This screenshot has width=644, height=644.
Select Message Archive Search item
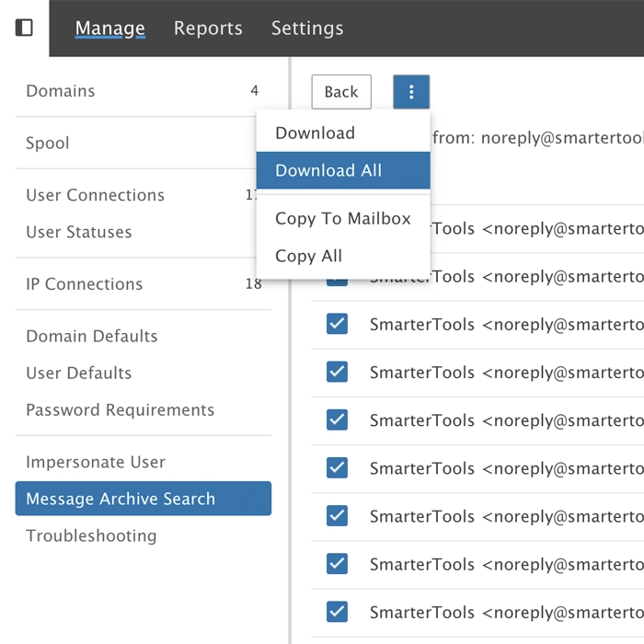144,499
